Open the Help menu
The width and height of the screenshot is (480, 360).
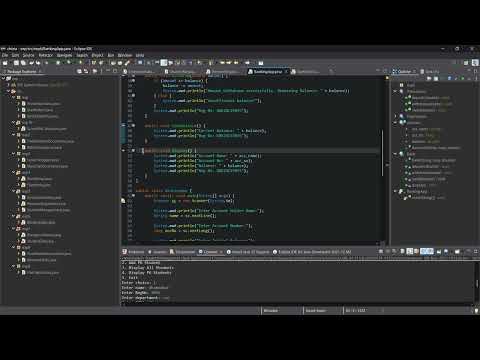(x=140, y=55)
